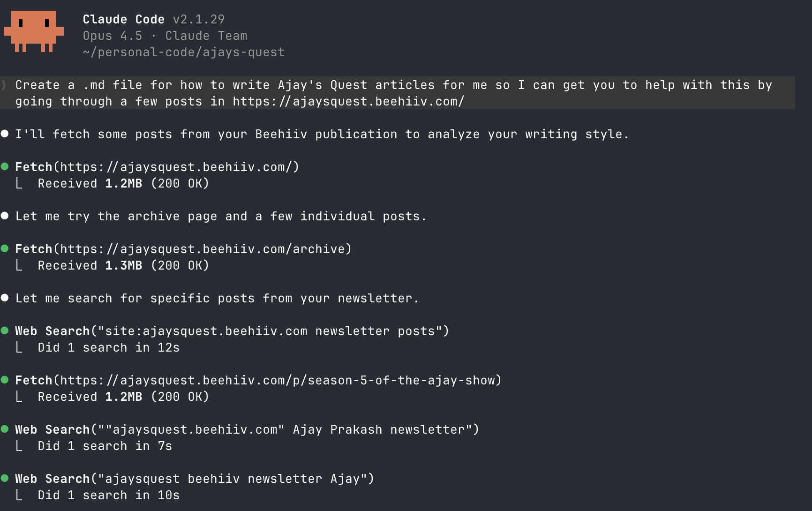Click the ~/personal-code/ajays-quest working directory path

pos(184,52)
